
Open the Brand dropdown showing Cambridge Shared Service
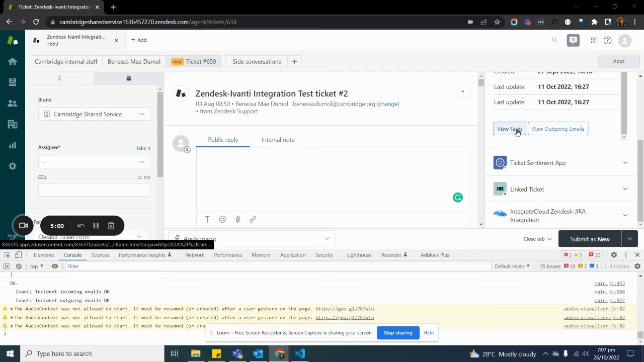pos(94,114)
